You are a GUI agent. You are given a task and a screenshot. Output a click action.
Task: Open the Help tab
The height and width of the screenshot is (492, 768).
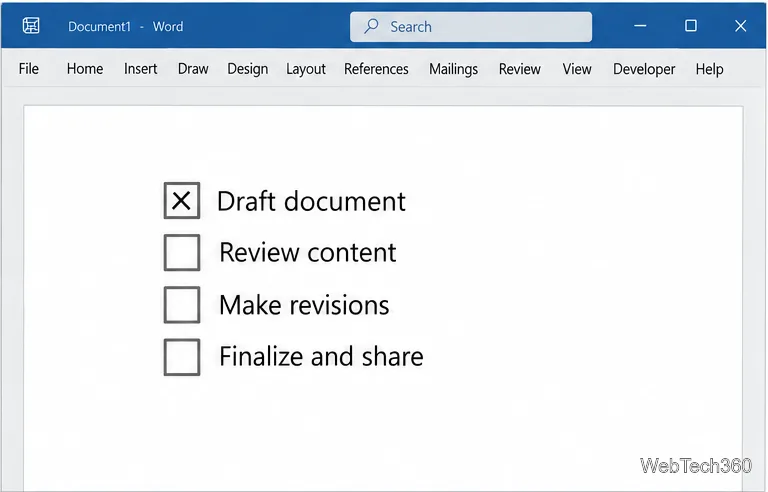coord(709,69)
